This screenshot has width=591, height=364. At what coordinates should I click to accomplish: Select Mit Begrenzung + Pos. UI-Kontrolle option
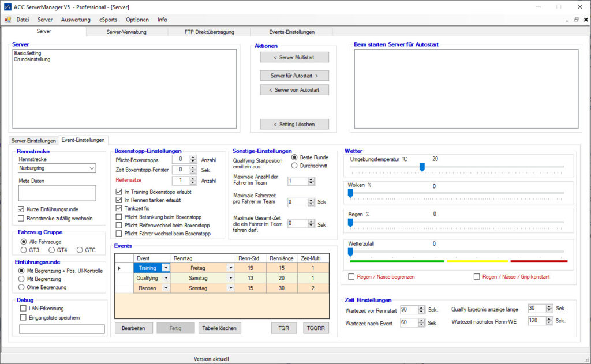tap(21, 271)
